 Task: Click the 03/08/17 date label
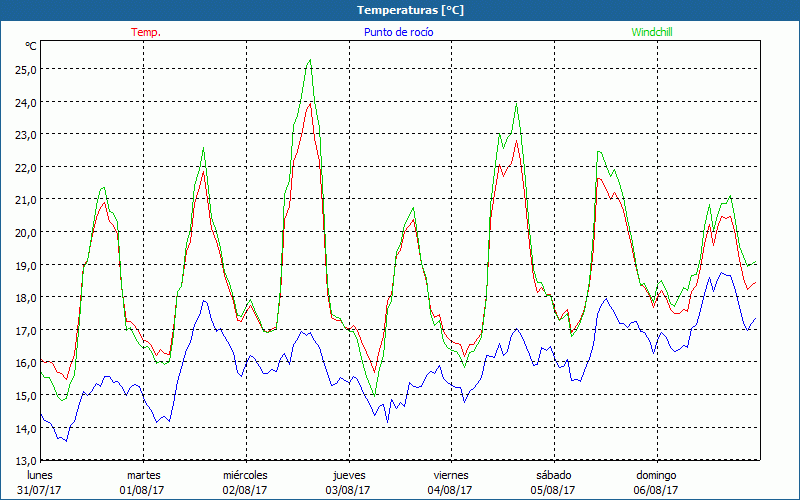[348, 490]
